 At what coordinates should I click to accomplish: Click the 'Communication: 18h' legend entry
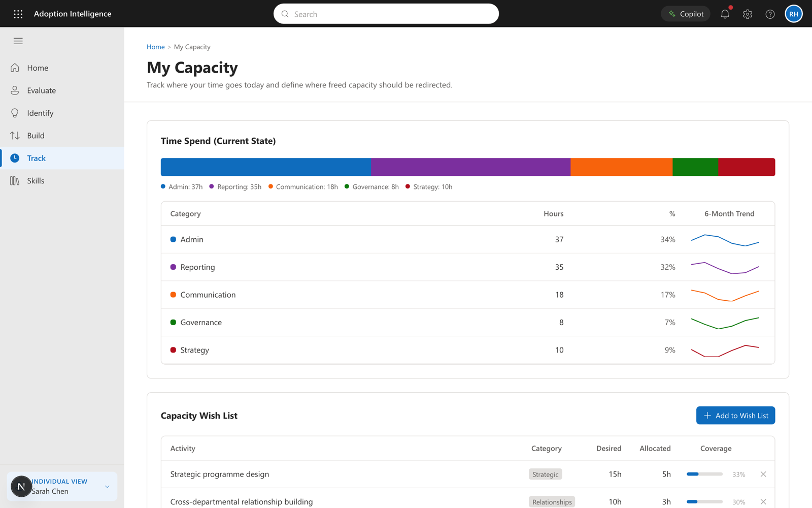[x=303, y=187]
